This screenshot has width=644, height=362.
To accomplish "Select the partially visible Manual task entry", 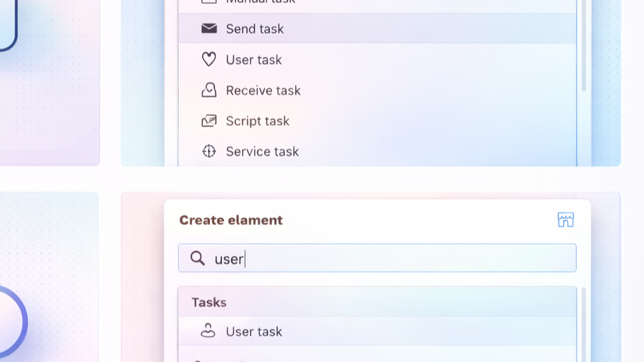I will pos(261,2).
